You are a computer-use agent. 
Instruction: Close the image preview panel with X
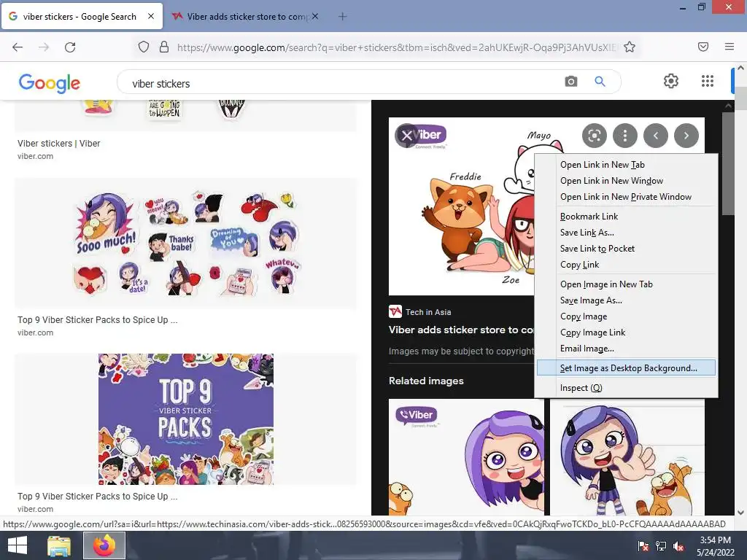pos(406,136)
